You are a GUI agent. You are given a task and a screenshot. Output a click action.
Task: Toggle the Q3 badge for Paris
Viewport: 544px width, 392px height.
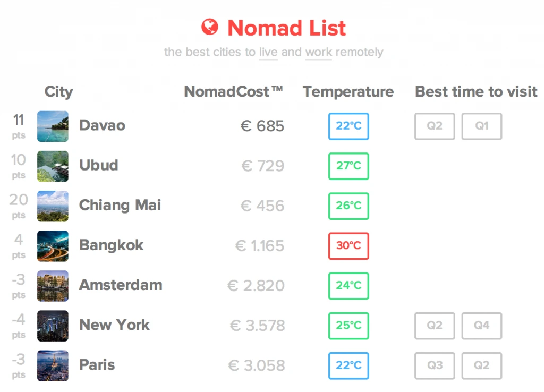pyautogui.click(x=435, y=365)
